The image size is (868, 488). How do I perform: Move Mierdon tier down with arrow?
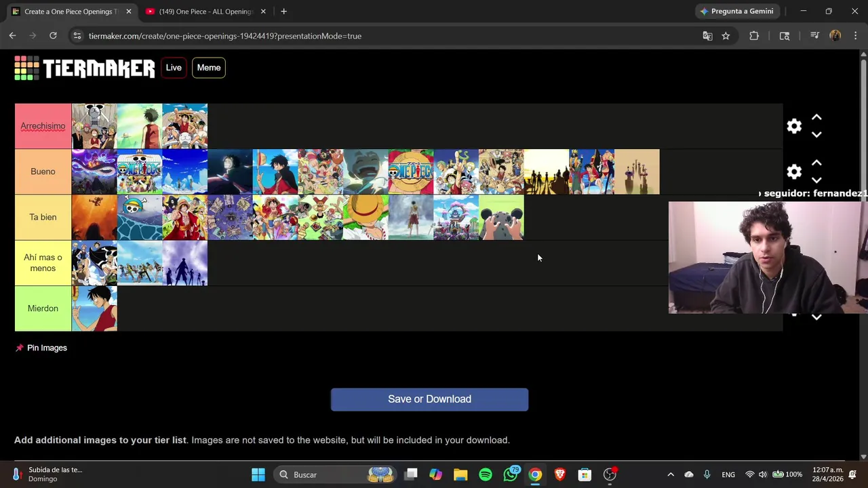(816, 317)
